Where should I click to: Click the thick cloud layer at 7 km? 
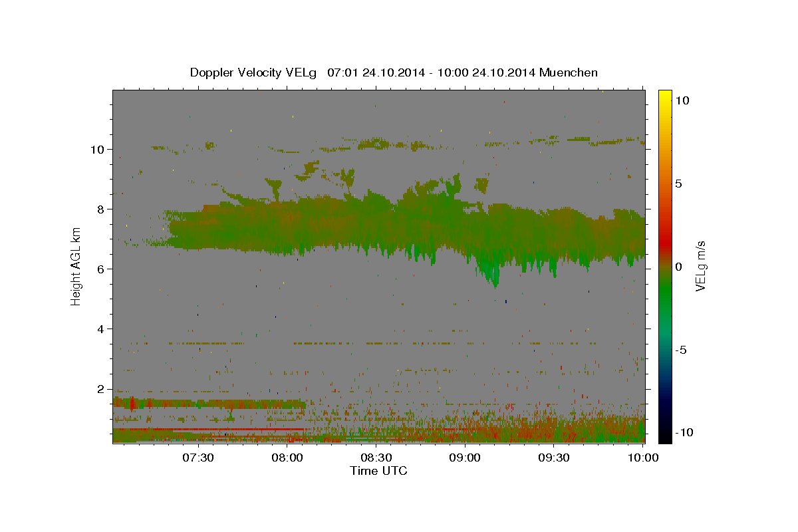pos(406,229)
